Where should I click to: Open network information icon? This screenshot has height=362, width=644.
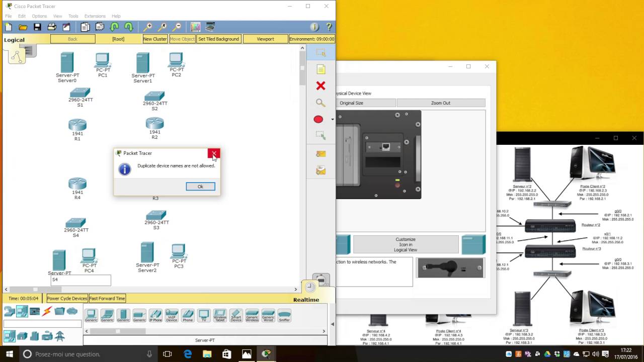pyautogui.click(x=314, y=27)
